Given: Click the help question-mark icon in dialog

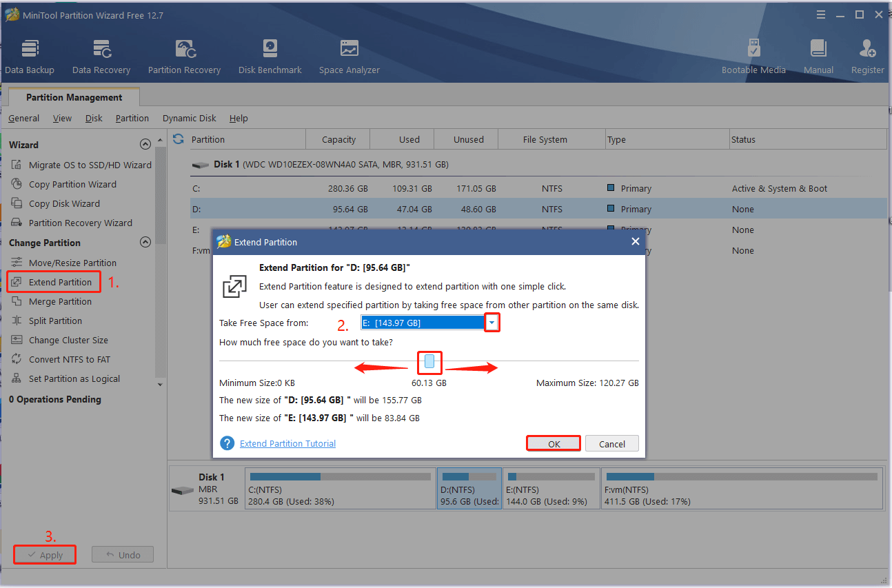Looking at the screenshot, I should pyautogui.click(x=227, y=443).
